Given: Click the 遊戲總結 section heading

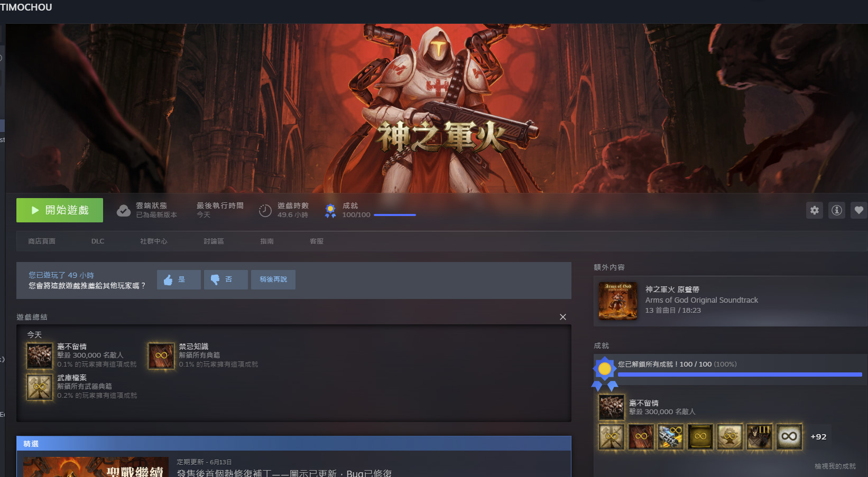Looking at the screenshot, I should pos(32,317).
